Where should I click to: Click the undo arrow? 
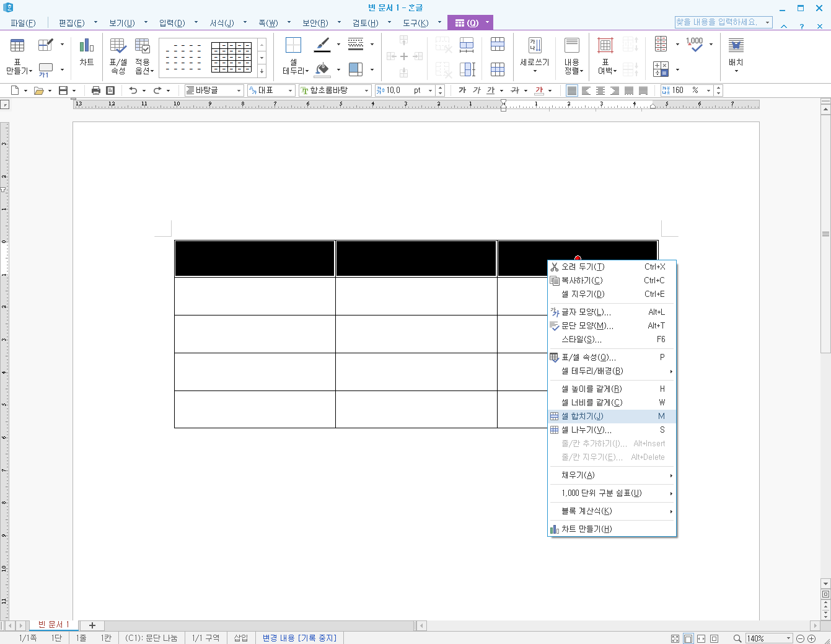tap(133, 90)
